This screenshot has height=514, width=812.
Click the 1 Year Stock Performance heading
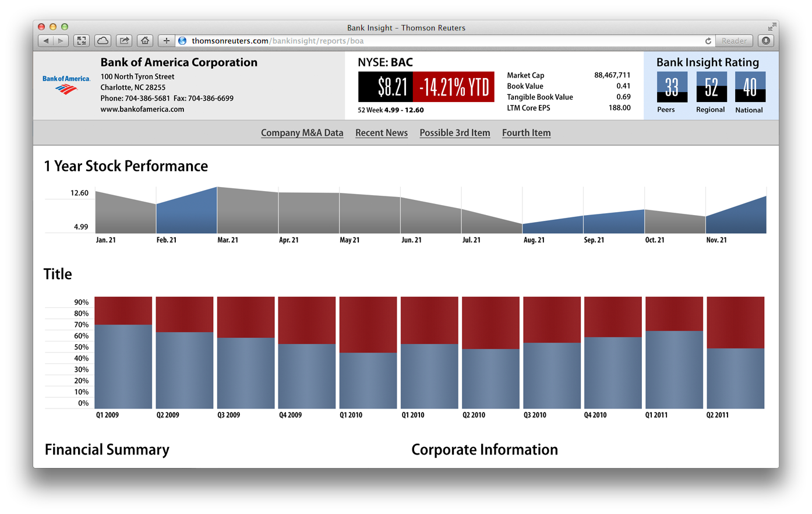[126, 166]
